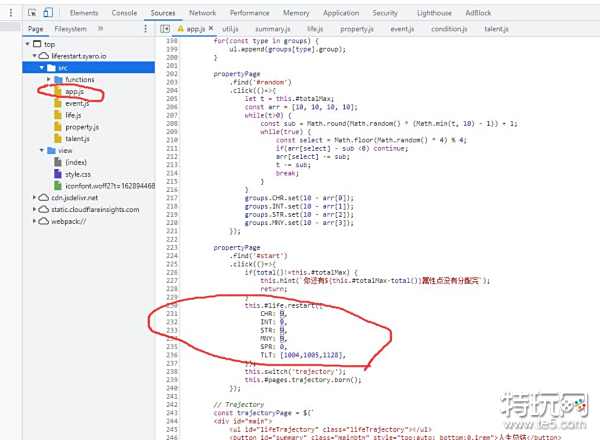Viewport: 600px width, 440px height.
Task: Open the Application panel
Action: tap(341, 13)
